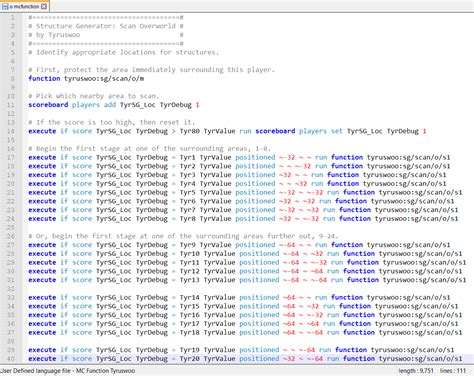Click the execute line with 'Tyr12 TyrValue'

coord(245,271)
